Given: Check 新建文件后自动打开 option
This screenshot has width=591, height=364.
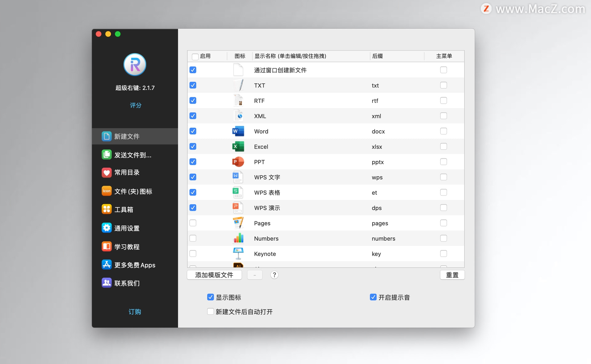Looking at the screenshot, I should [x=210, y=311].
